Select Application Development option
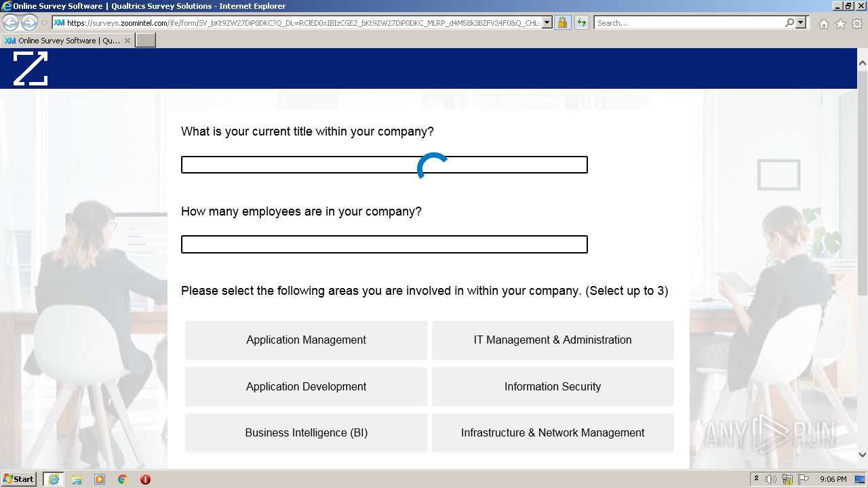 tap(306, 386)
